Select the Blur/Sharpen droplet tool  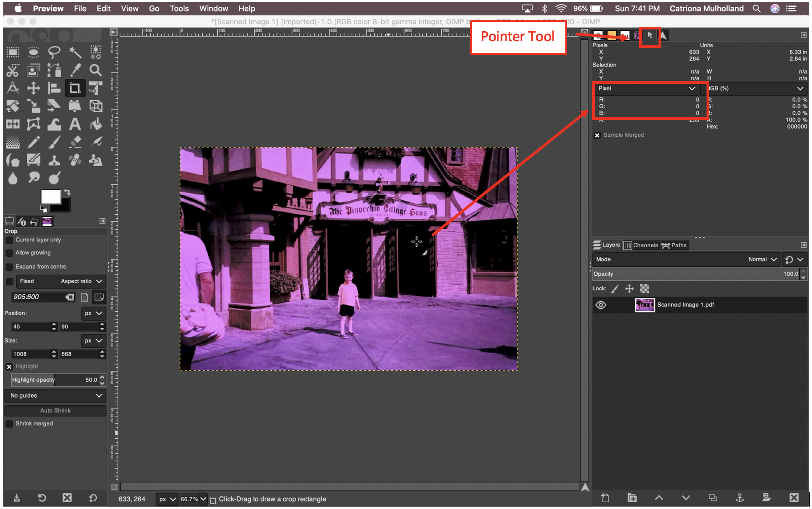point(13,178)
